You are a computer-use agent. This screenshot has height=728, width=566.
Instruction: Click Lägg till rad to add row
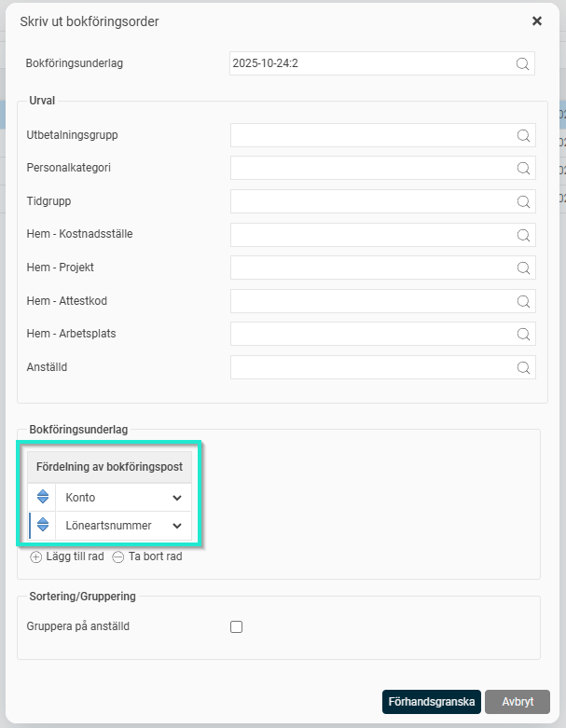pos(67,556)
